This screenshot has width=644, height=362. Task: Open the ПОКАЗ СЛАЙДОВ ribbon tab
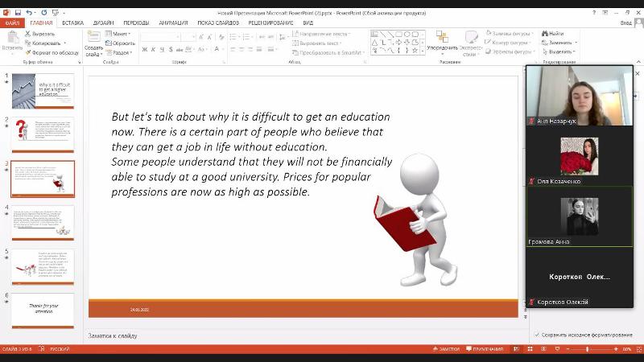(x=218, y=23)
